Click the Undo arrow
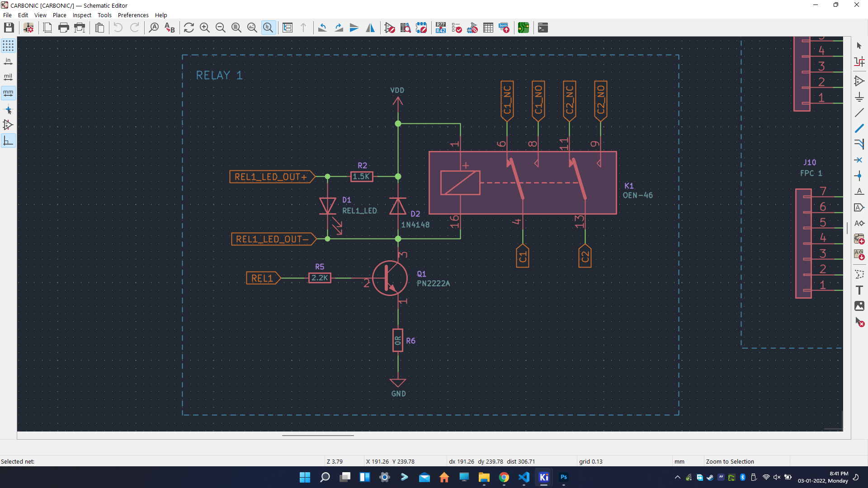 pyautogui.click(x=118, y=28)
